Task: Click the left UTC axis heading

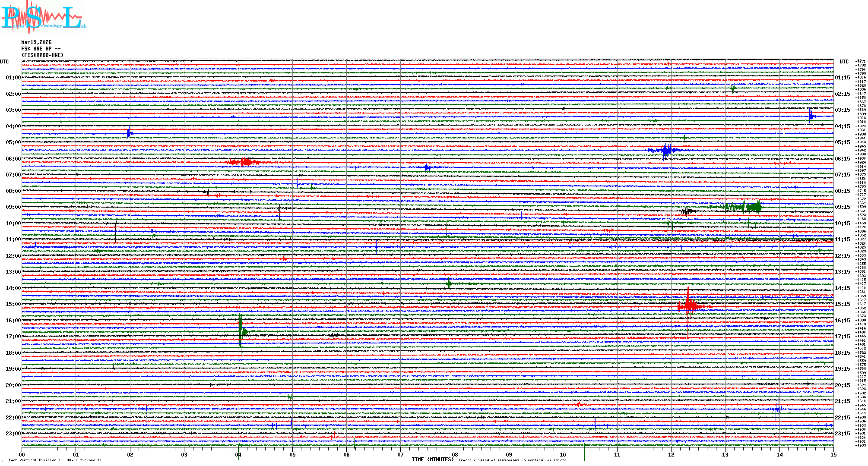Action: 4,62
